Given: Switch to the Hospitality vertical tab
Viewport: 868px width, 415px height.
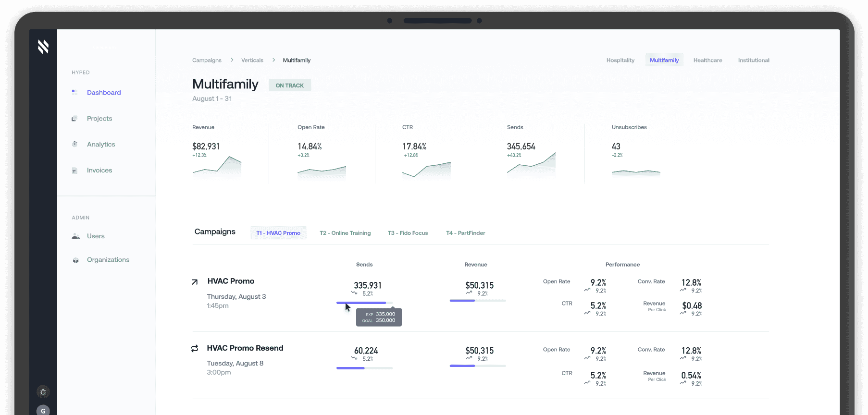Looking at the screenshot, I should tap(620, 60).
